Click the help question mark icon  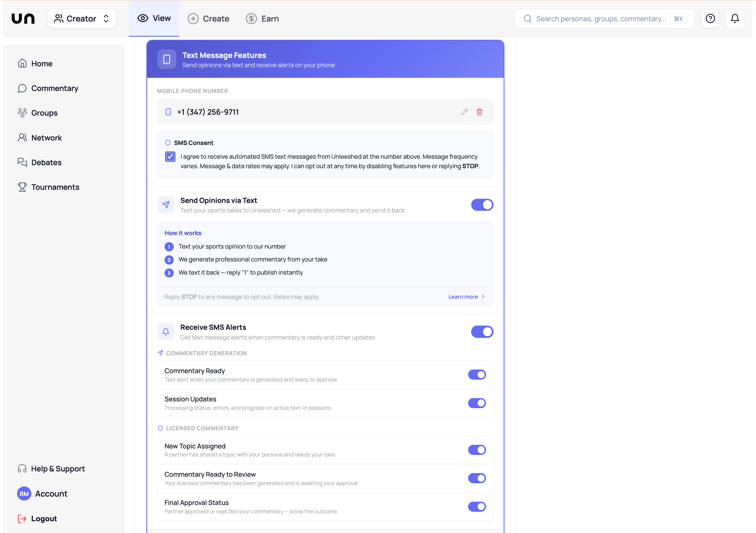[x=710, y=18]
